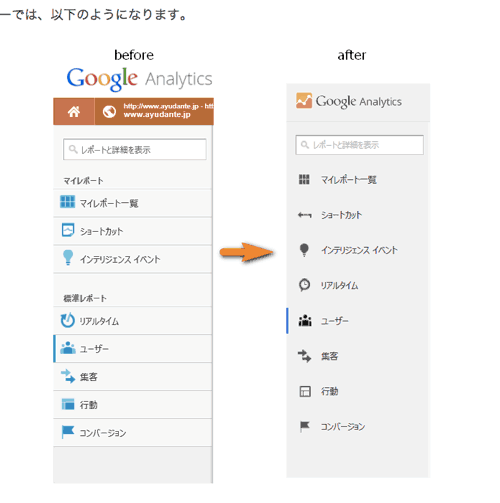This screenshot has width=500, height=503.
Task: Click the after heading label
Action: pyautogui.click(x=352, y=55)
